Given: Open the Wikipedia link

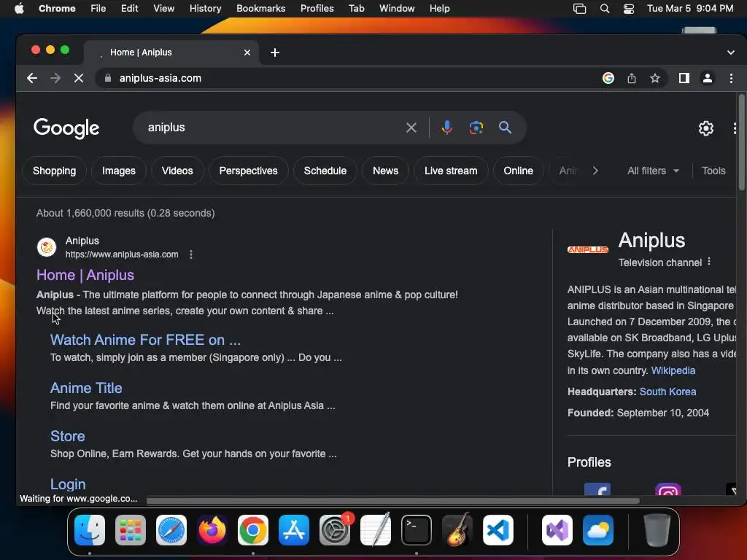Looking at the screenshot, I should click(673, 370).
